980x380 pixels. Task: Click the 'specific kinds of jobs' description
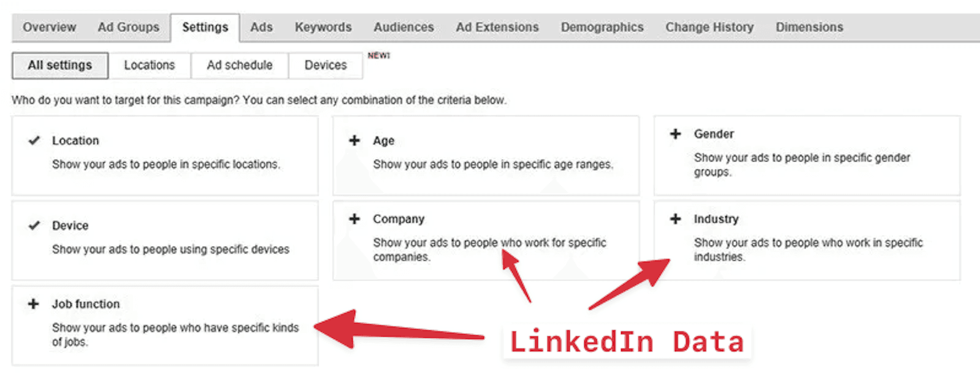(175, 335)
